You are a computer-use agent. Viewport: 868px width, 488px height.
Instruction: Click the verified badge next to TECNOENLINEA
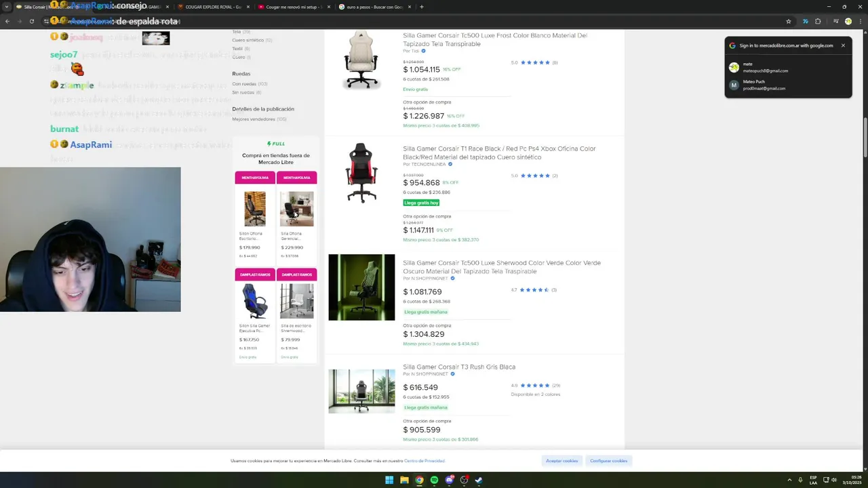click(x=450, y=164)
